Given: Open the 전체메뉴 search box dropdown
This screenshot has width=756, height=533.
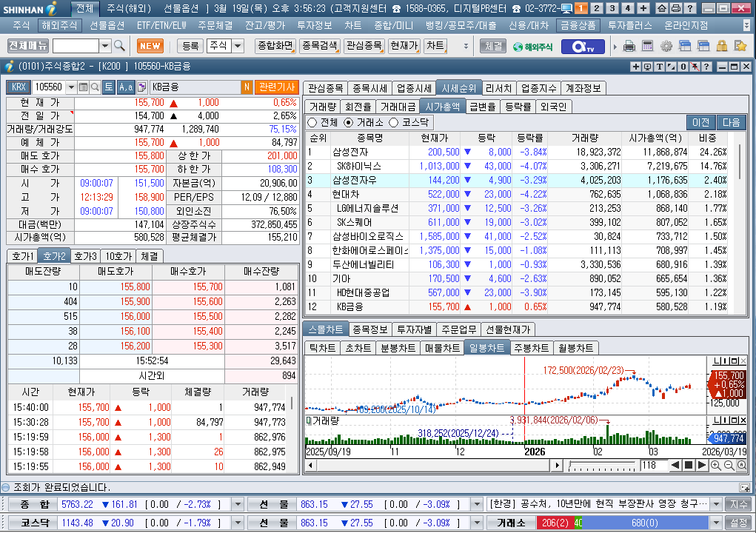Looking at the screenshot, I should (x=105, y=46).
